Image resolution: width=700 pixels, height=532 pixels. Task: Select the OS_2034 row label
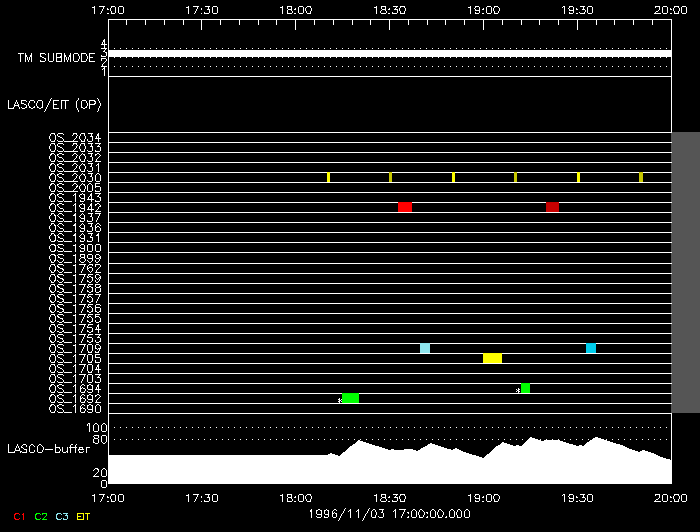point(75,137)
